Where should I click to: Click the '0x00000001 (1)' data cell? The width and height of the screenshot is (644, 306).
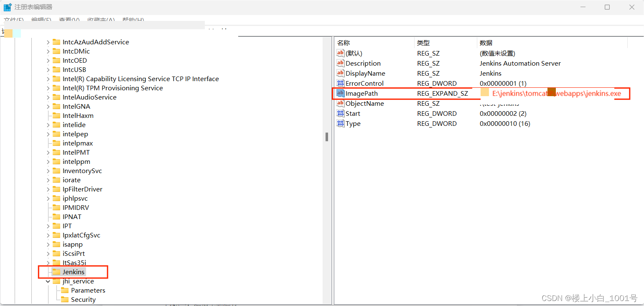(503, 83)
